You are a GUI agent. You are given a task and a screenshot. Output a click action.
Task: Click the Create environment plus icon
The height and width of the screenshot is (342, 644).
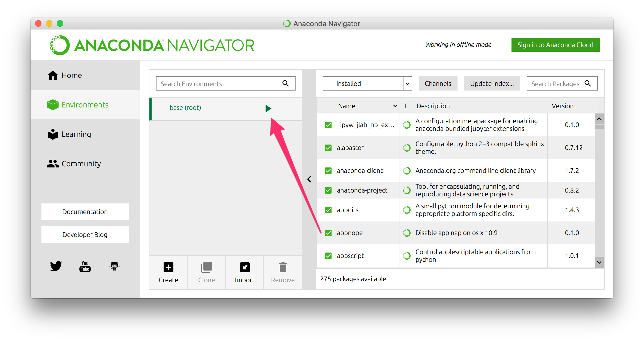(x=168, y=267)
